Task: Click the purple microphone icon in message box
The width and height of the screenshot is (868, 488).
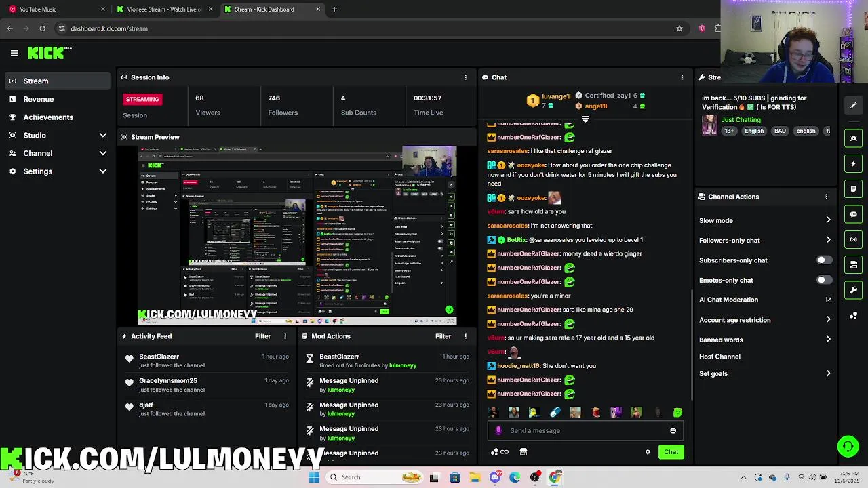Action: pos(498,430)
